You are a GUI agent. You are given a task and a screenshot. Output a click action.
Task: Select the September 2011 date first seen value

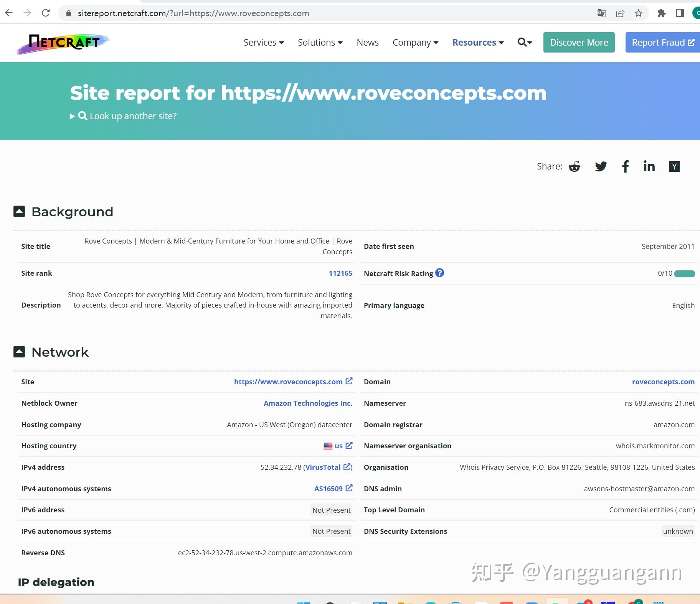coord(668,247)
